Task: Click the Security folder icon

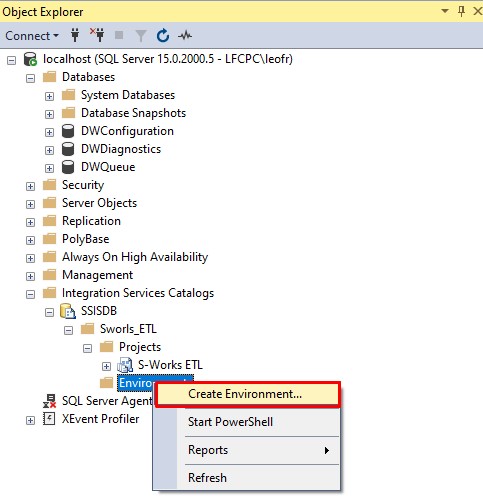Action: tap(49, 185)
